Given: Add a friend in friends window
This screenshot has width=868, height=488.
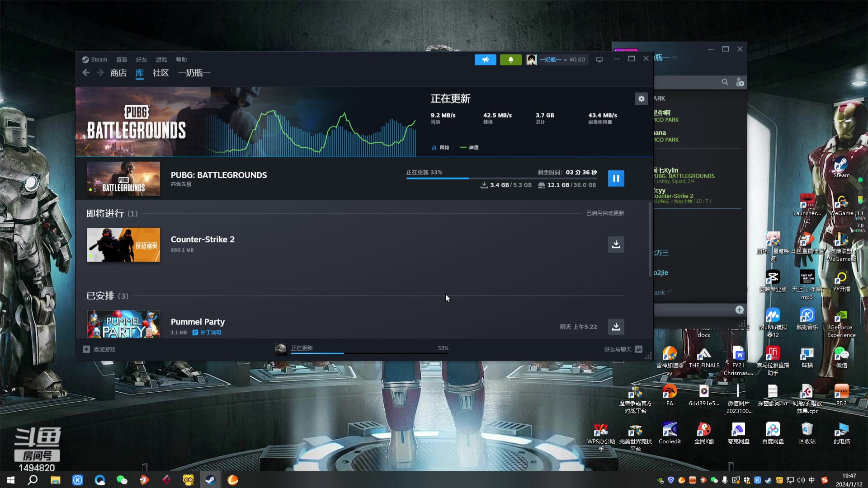Looking at the screenshot, I should pos(740,82).
